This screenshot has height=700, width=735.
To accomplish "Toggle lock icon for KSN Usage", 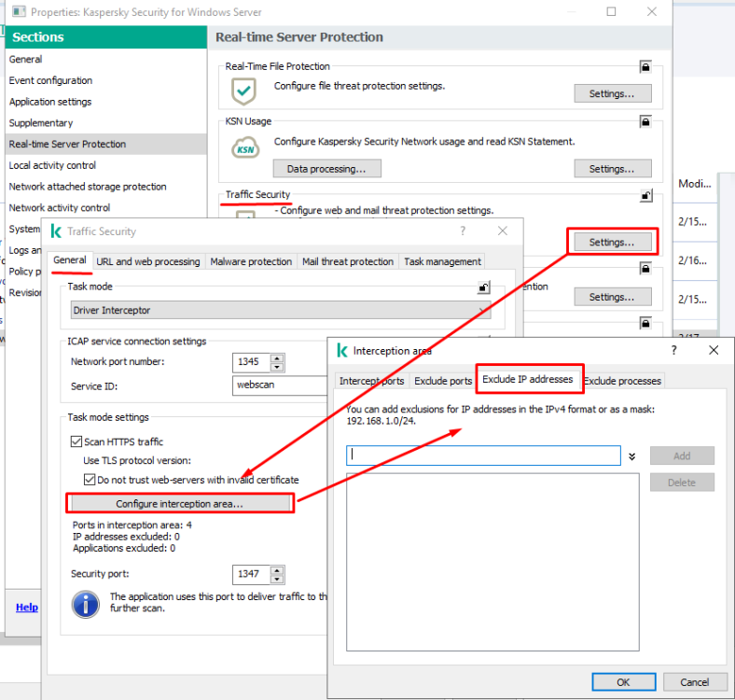I will (x=645, y=122).
